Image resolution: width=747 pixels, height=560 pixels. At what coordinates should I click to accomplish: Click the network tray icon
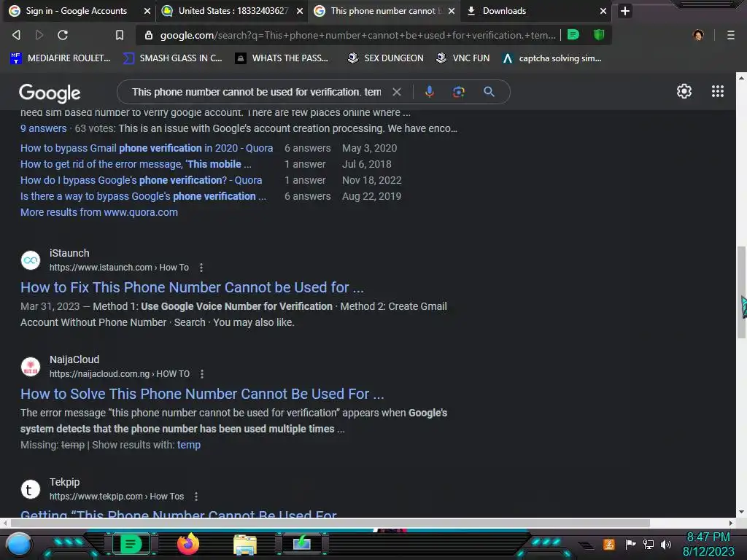pyautogui.click(x=649, y=544)
